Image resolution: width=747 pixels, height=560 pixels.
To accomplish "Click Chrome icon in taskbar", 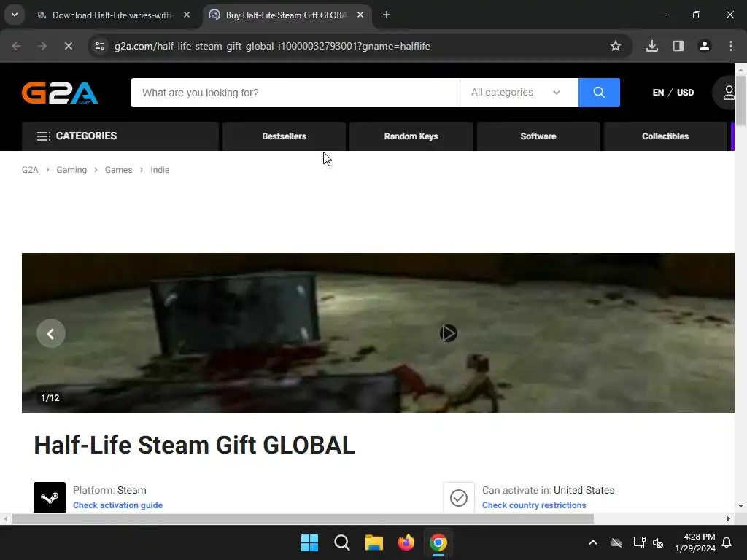I will click(438, 542).
